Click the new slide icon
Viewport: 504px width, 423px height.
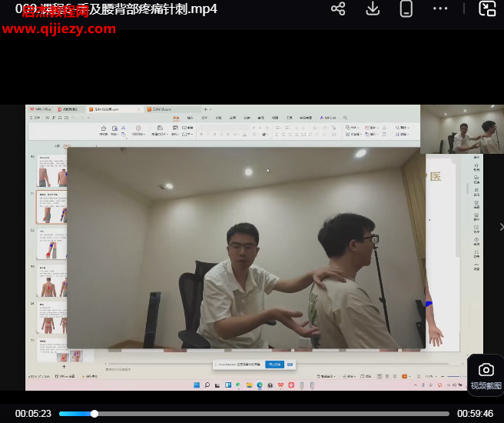click(160, 128)
